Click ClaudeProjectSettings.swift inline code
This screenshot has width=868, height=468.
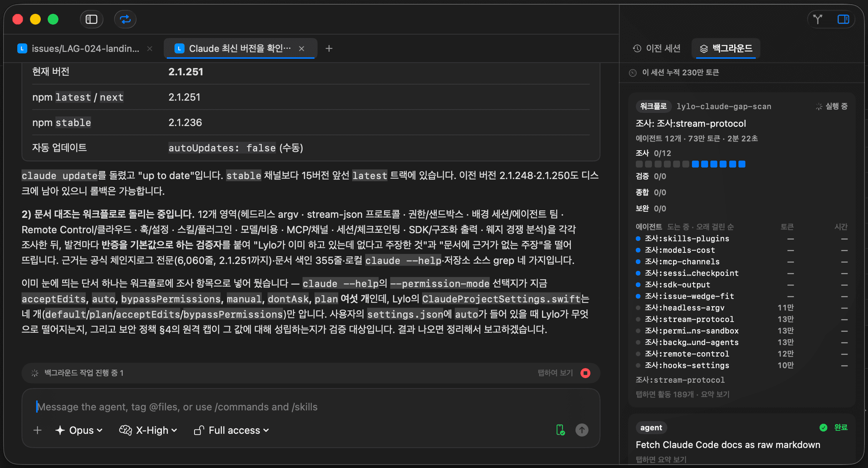501,299
